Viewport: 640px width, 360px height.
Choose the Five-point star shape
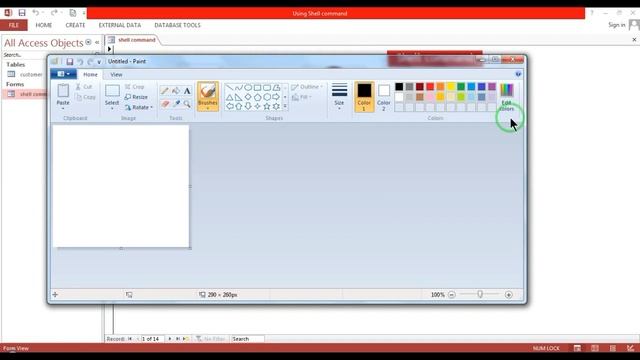point(267,106)
